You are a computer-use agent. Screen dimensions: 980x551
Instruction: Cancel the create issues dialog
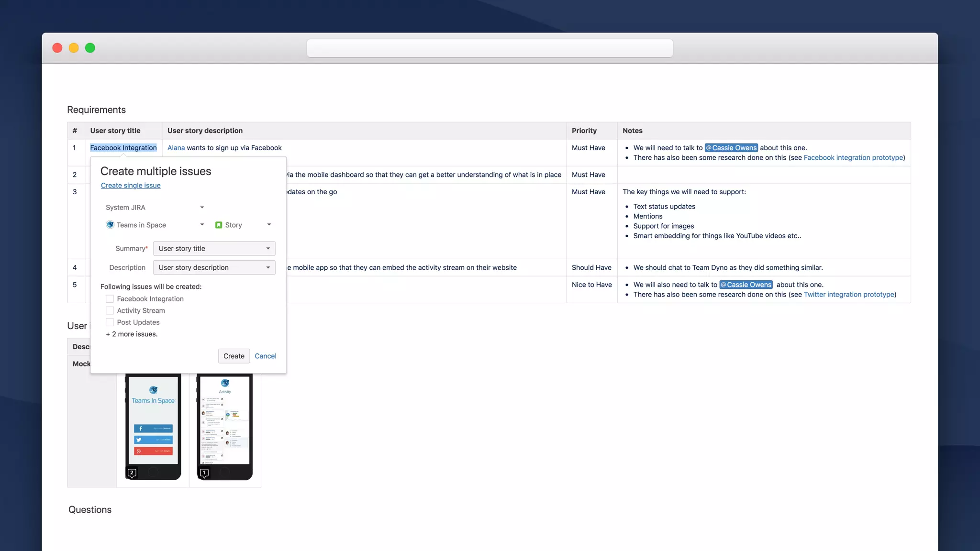click(265, 356)
